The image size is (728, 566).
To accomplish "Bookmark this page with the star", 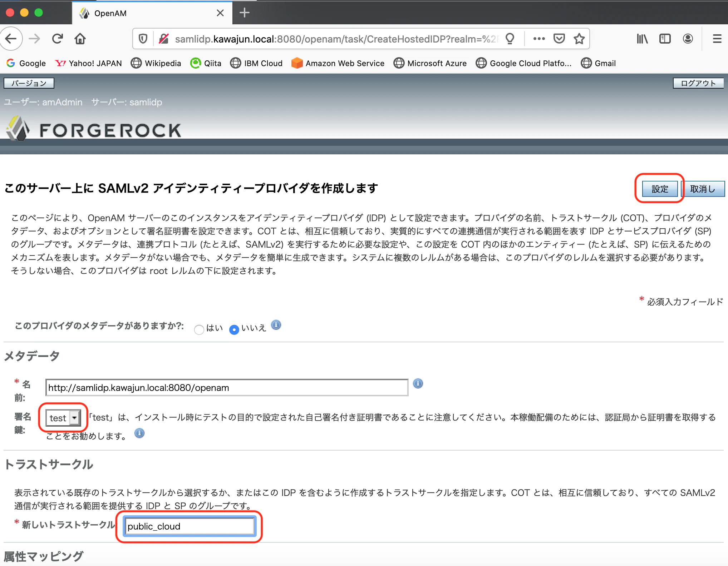I will [x=579, y=39].
